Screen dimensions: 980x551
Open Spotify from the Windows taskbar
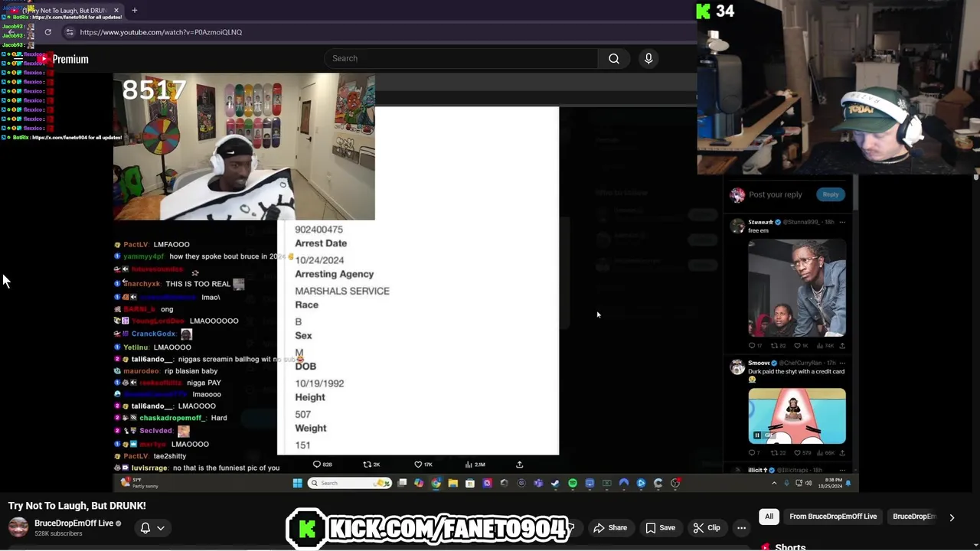click(x=573, y=483)
